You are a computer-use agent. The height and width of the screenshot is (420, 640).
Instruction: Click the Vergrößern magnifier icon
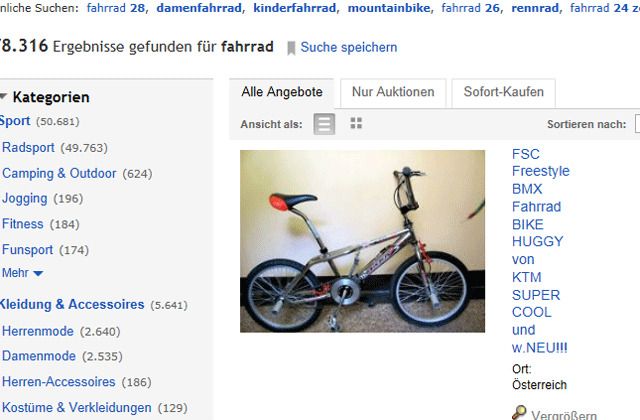click(x=519, y=412)
